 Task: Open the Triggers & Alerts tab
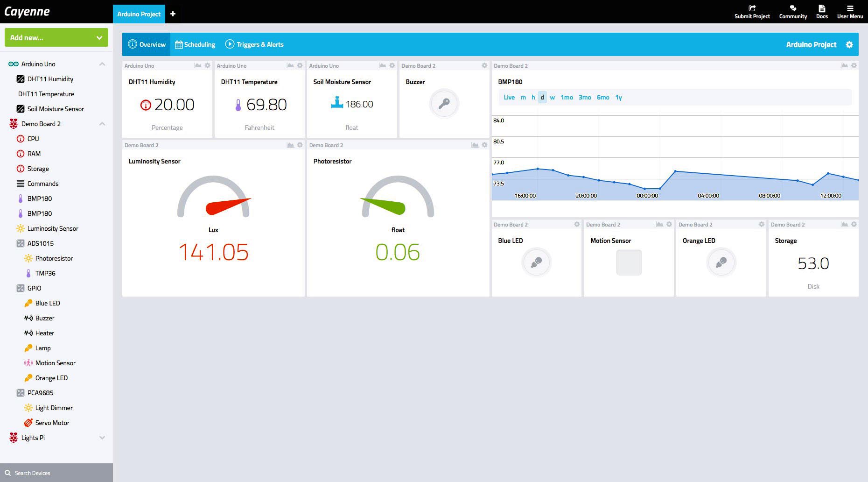[254, 45]
